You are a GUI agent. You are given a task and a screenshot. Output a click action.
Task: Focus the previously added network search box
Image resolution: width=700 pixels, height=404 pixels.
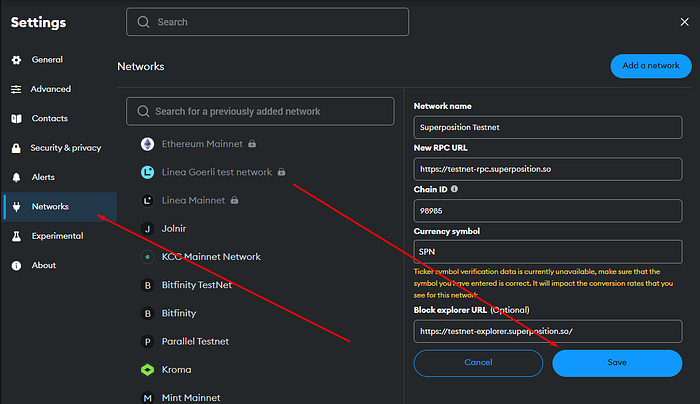tap(260, 111)
